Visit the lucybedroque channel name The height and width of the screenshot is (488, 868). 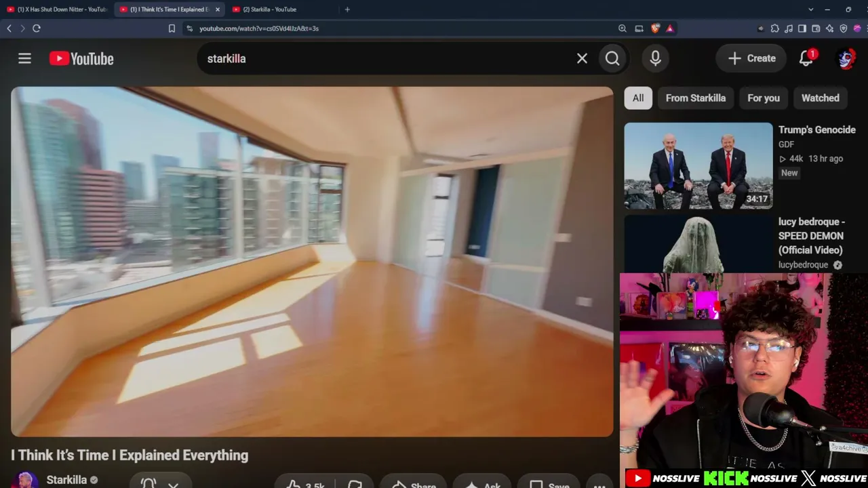pos(803,265)
